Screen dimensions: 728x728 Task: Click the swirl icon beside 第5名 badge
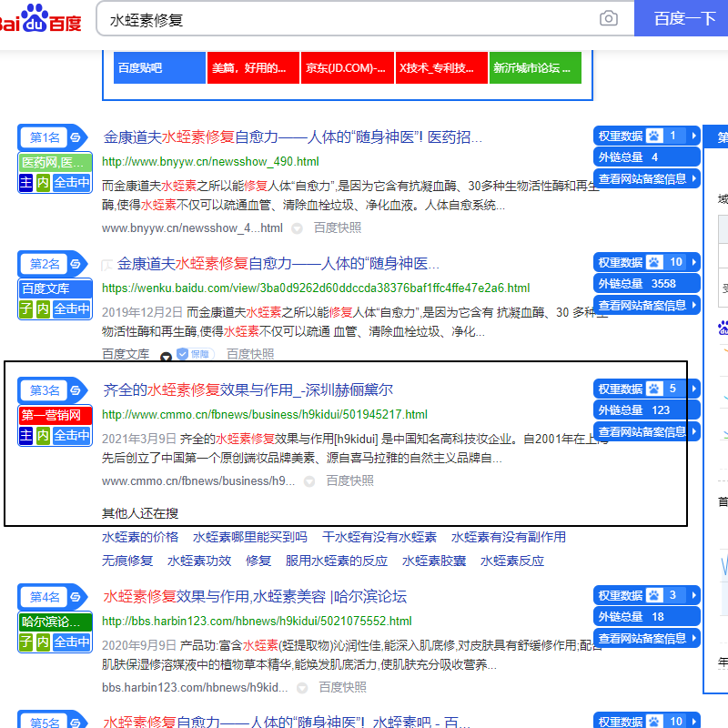click(76, 722)
